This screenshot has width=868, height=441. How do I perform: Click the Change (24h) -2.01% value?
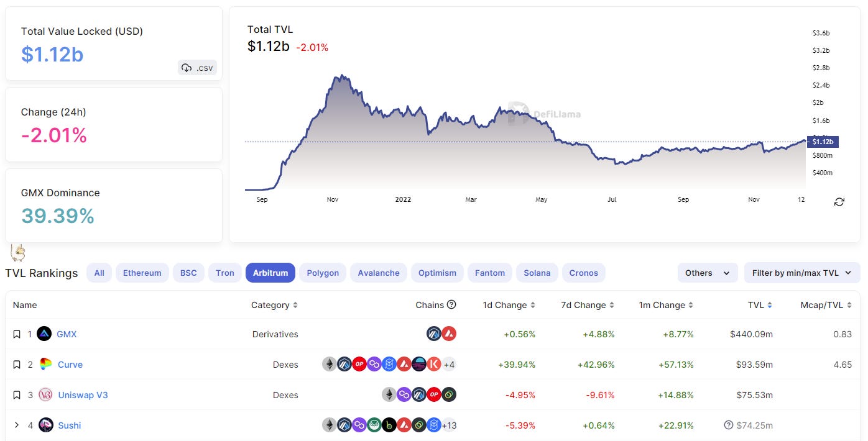click(54, 135)
